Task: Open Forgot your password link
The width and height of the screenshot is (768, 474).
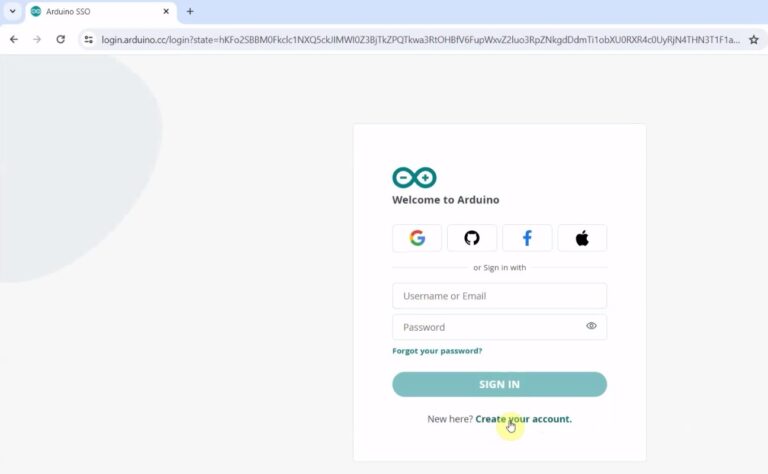Action: pos(437,351)
